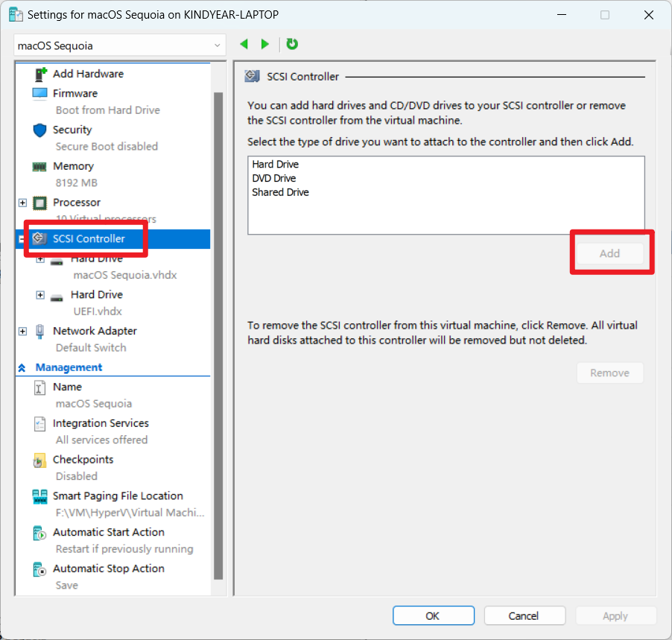
Task: Click Remove to remove the SCSI controller
Action: point(610,373)
